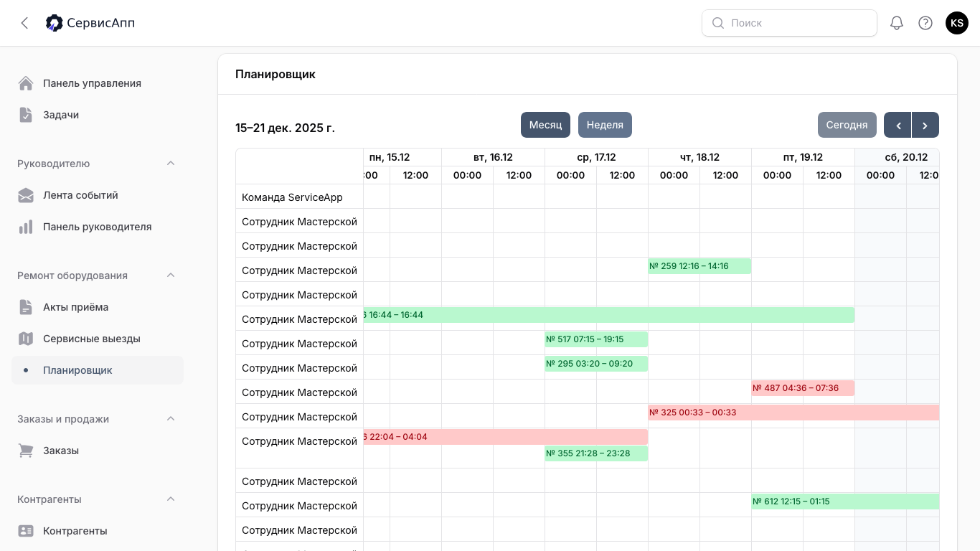Click the Задачи checklist icon

pyautogui.click(x=26, y=115)
